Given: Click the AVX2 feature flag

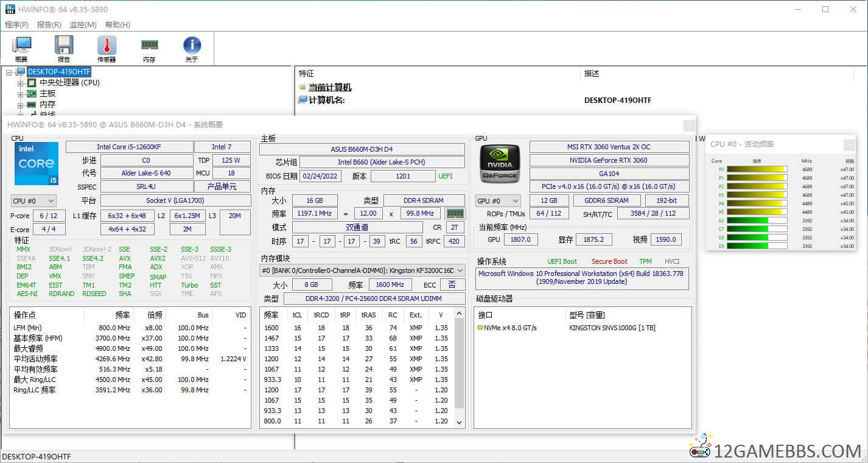Looking at the screenshot, I should pyautogui.click(x=158, y=258).
